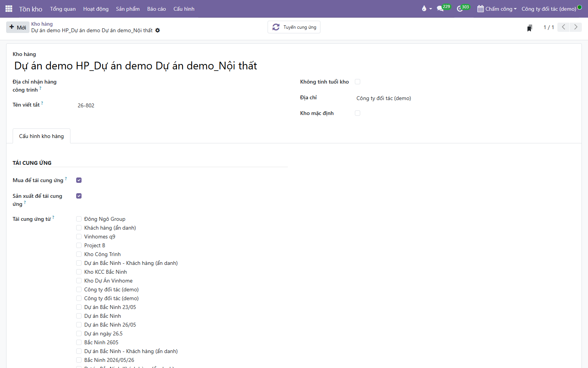The height and width of the screenshot is (368, 588).
Task: Uncheck Sản xuất để tái cung ứng
Action: point(79,196)
